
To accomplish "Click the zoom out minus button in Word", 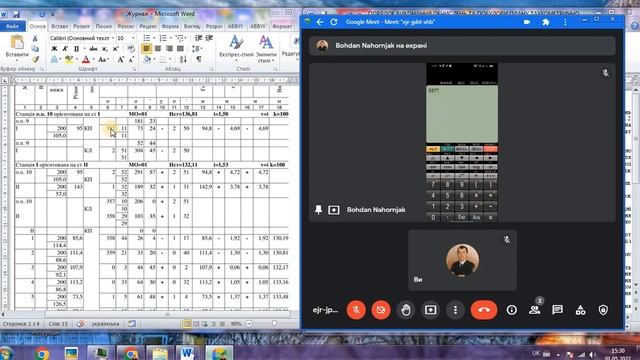I will tap(249, 324).
